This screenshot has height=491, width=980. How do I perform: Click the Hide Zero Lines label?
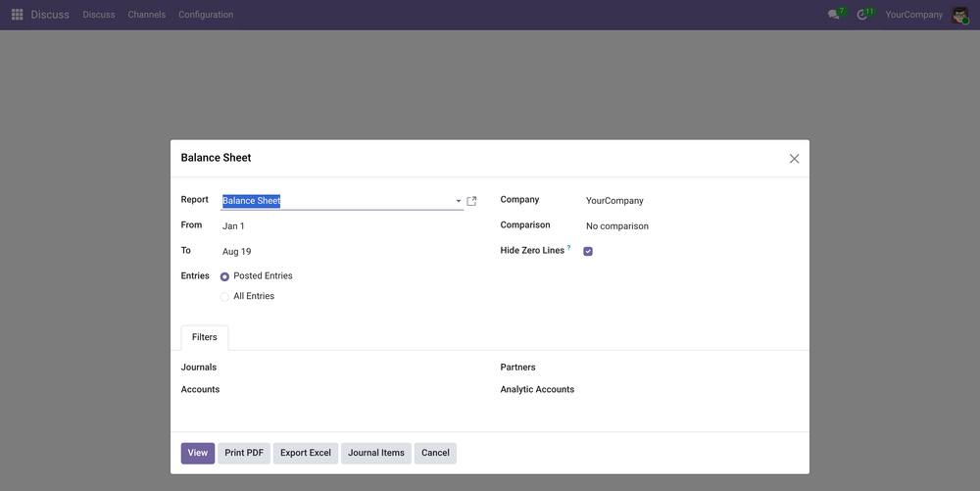[x=532, y=251]
